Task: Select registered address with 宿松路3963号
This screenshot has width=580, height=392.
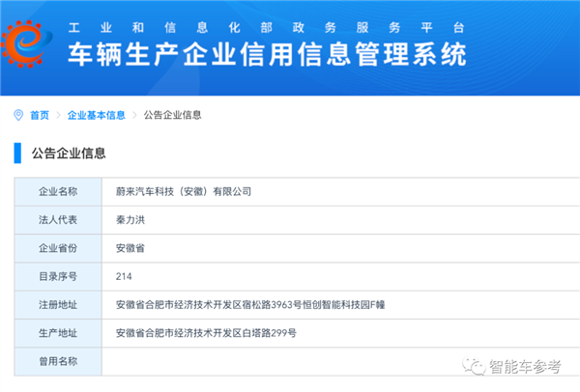Action: [250, 305]
